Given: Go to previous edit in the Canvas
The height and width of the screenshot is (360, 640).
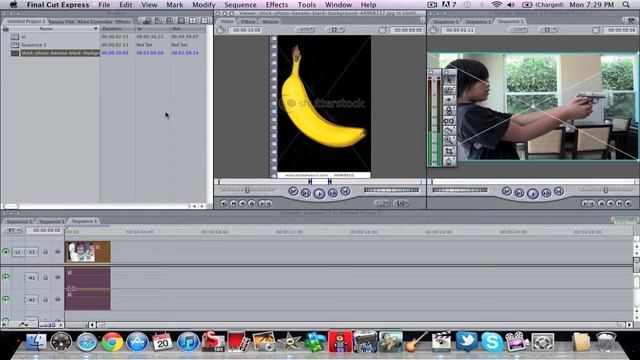Looking at the screenshot, I should 507,191.
